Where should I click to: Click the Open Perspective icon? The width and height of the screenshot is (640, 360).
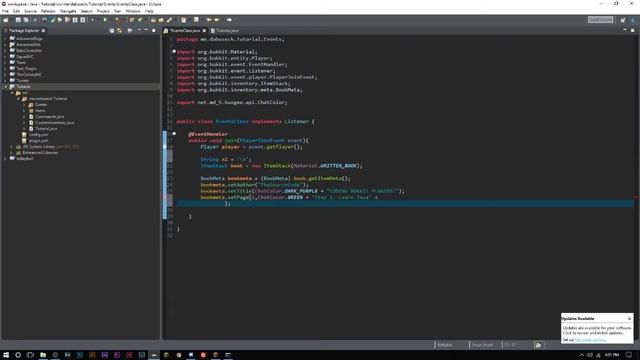623,20
